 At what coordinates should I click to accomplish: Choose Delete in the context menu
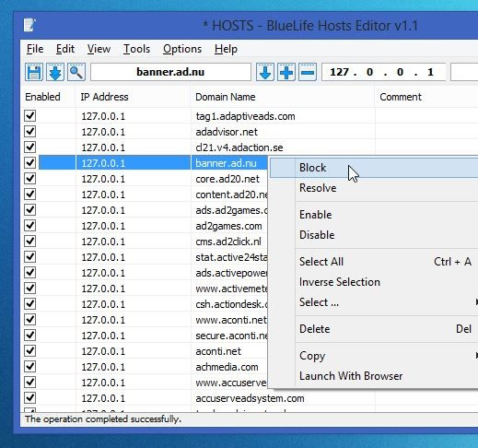374,329
